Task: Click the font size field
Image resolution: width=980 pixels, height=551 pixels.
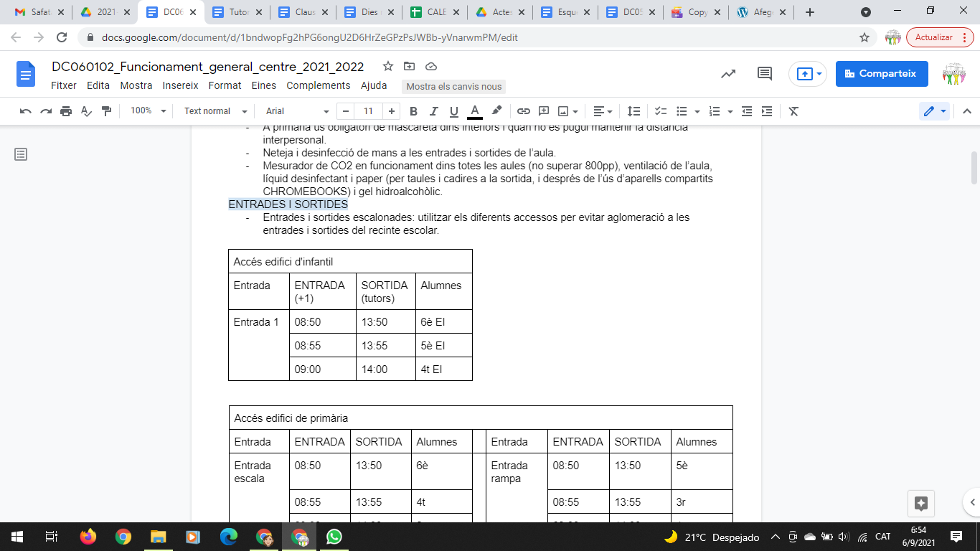Action: point(369,111)
